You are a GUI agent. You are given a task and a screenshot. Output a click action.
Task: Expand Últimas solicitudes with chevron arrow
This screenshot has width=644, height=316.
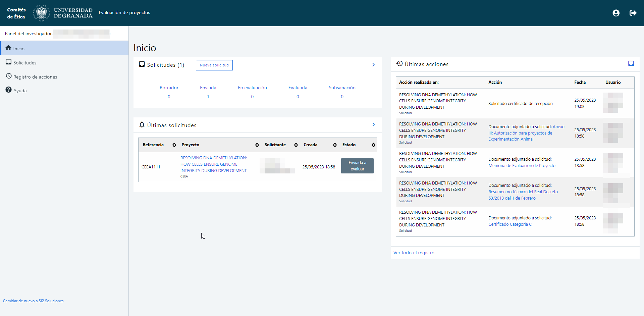(x=373, y=124)
